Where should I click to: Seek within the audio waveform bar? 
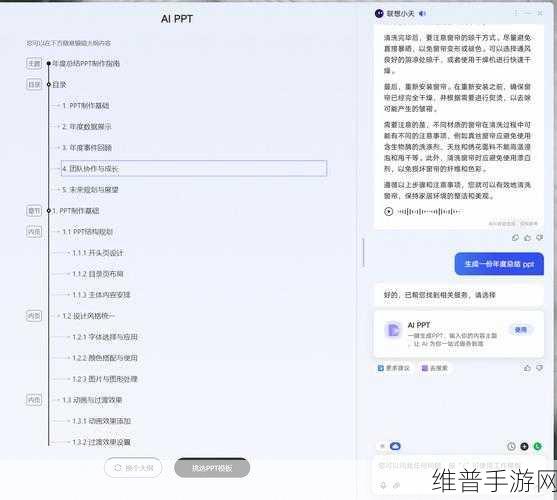[430, 212]
